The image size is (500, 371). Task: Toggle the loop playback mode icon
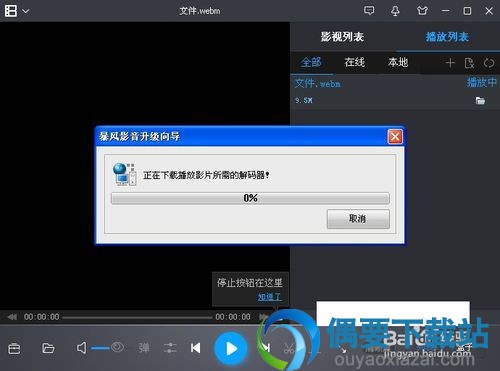(x=489, y=63)
